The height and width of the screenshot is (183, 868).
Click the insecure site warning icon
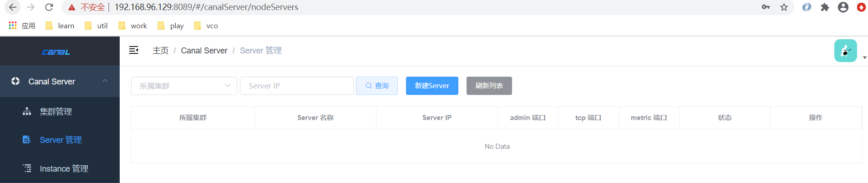(72, 7)
